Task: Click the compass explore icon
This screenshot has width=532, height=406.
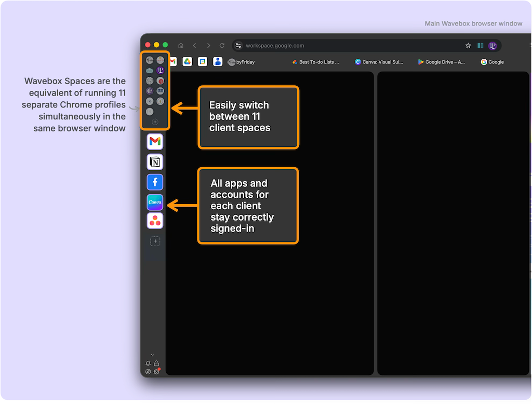Action: pyautogui.click(x=148, y=372)
